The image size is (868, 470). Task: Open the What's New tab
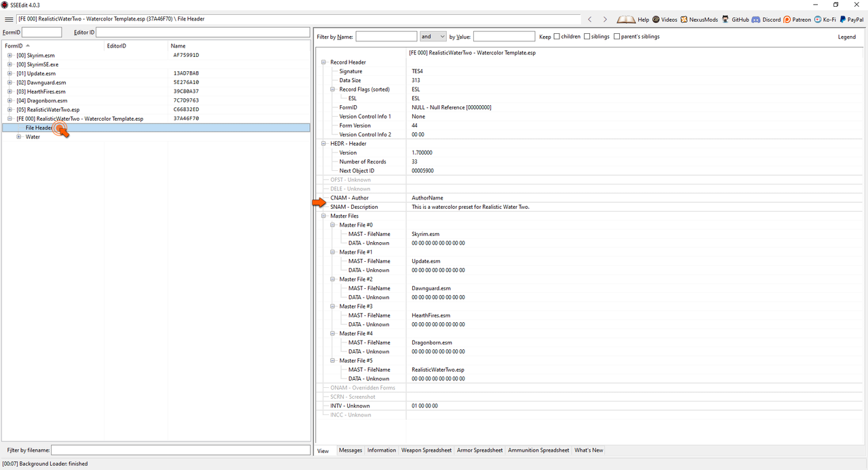pos(589,450)
